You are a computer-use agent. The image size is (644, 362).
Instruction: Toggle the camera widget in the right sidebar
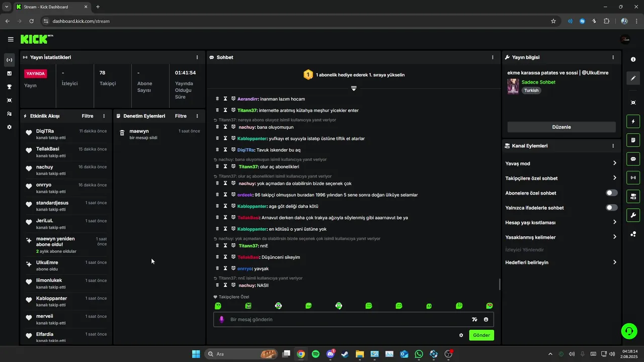(x=633, y=196)
